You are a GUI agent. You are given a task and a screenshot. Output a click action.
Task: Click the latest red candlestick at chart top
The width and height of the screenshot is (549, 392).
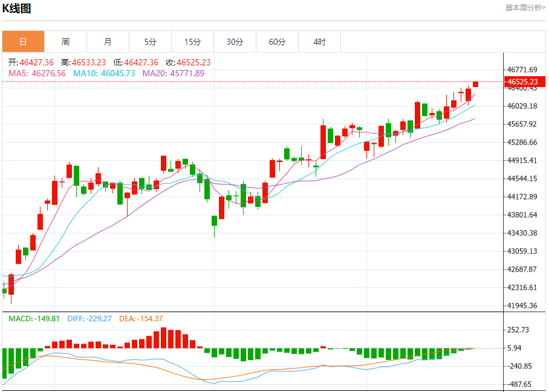coord(475,84)
